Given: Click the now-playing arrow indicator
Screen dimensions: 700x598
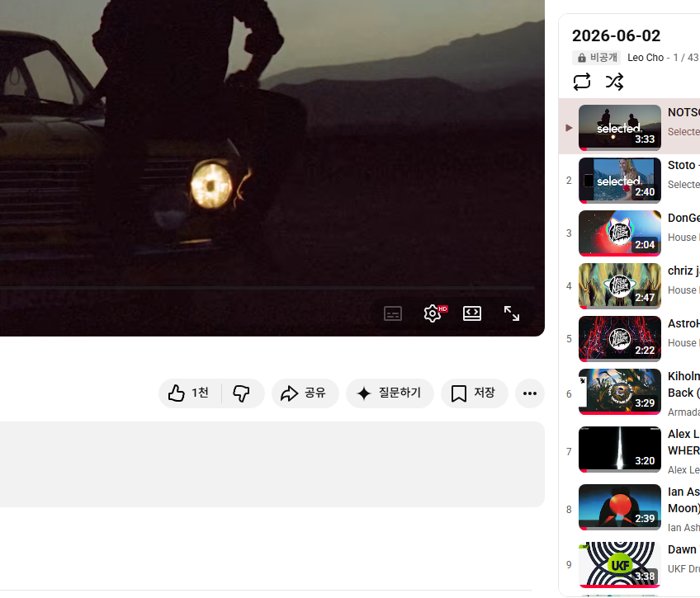Looking at the screenshot, I should (569, 128).
